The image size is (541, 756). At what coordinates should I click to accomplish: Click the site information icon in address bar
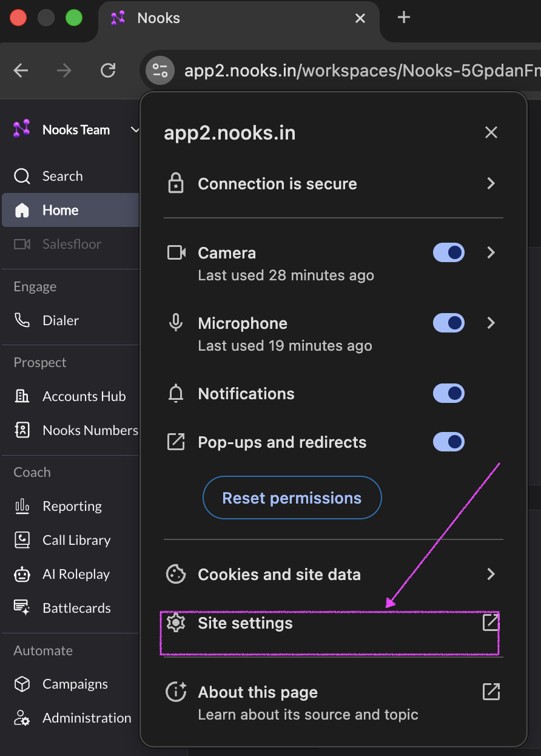[160, 71]
